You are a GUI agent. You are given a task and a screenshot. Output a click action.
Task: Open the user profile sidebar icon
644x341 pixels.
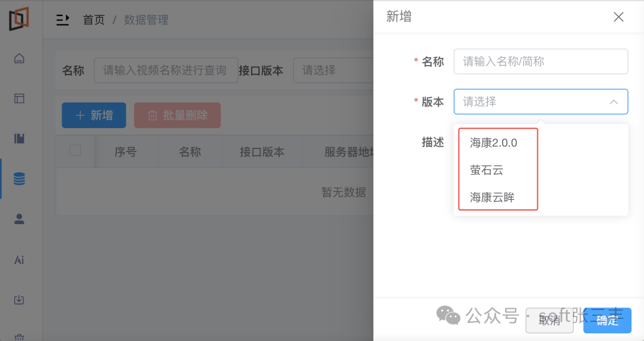click(x=19, y=219)
